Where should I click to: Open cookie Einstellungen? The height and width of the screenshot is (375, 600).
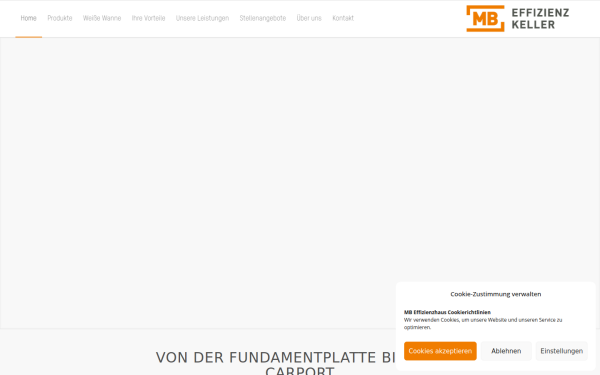[x=561, y=351]
